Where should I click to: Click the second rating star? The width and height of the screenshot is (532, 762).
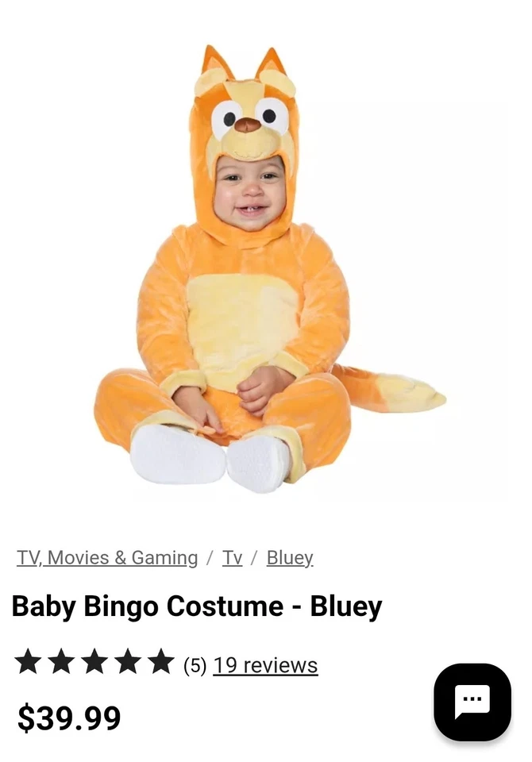[x=61, y=662]
